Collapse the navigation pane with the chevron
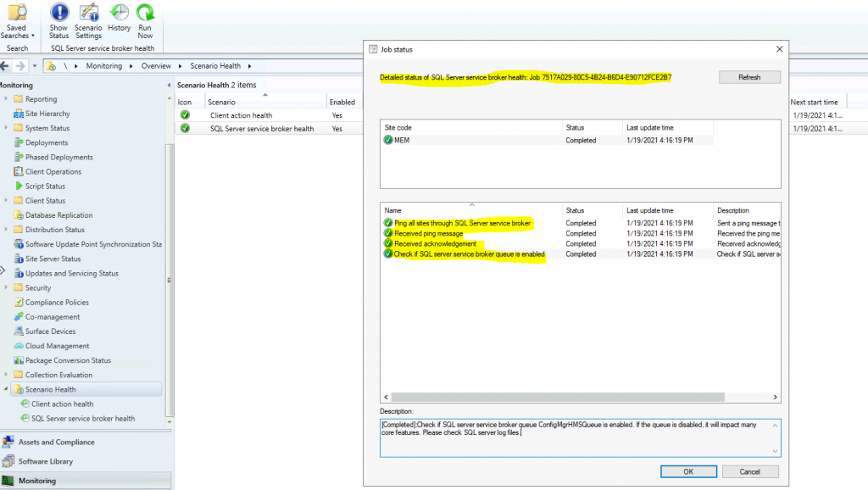This screenshot has height=490, width=868. 169,86
